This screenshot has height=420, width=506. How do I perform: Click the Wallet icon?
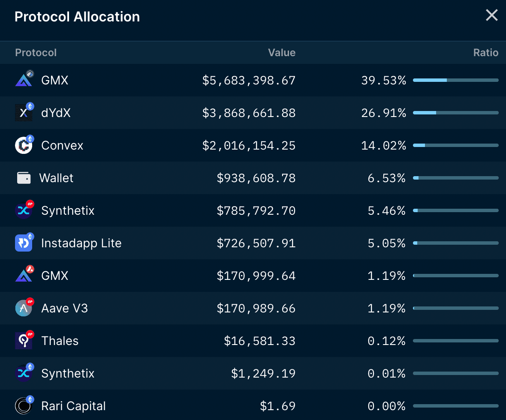click(24, 178)
